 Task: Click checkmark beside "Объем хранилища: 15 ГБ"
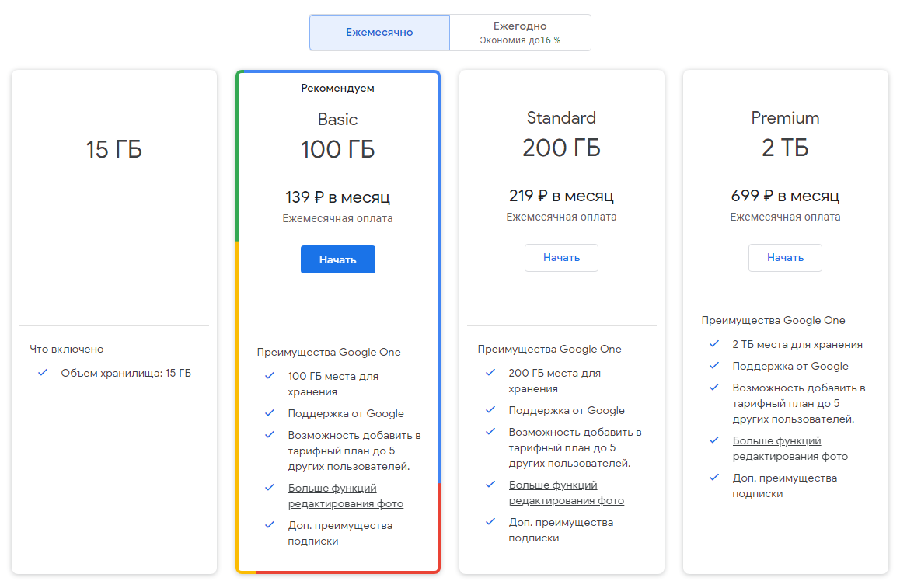[x=43, y=373]
